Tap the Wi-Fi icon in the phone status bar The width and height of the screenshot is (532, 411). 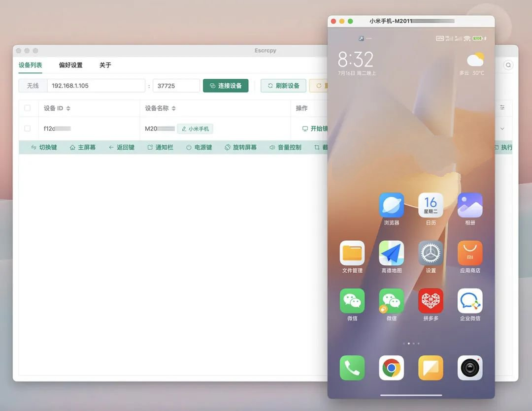[467, 38]
